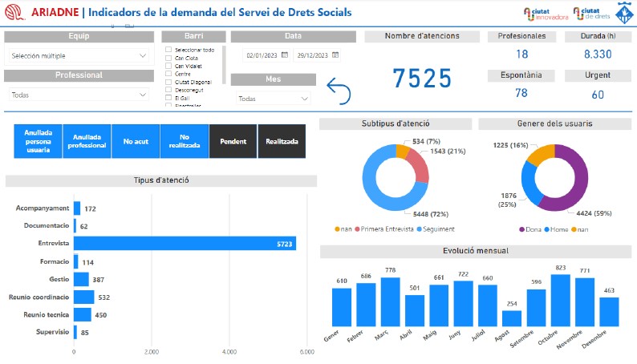Click the city crest emblem icon
Viewport: 637px width, 364px height.
coord(625,13)
